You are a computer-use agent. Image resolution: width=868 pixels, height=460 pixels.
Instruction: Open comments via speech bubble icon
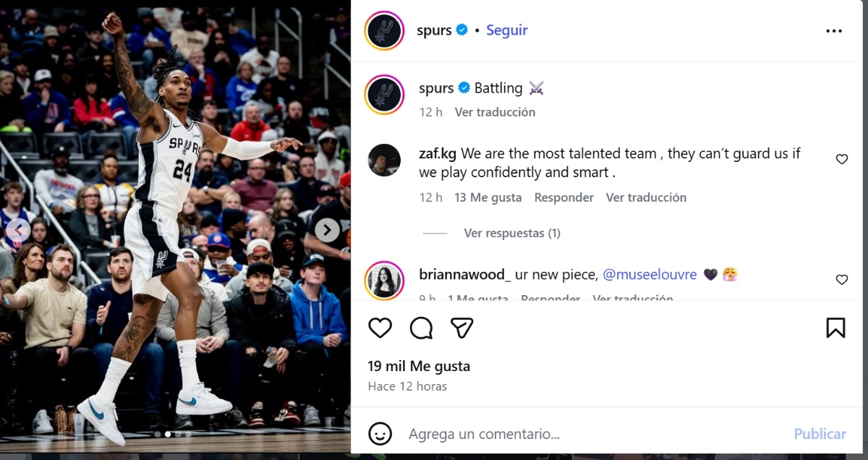[x=421, y=328]
